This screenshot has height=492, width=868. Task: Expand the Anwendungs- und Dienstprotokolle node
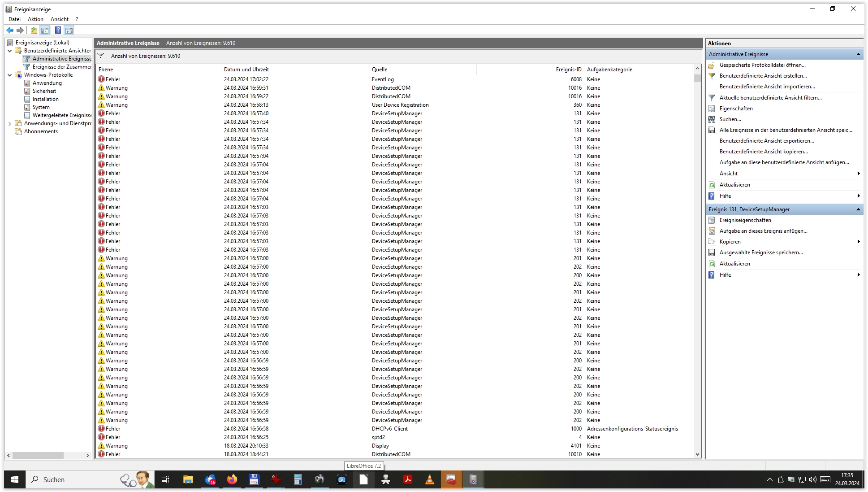10,123
